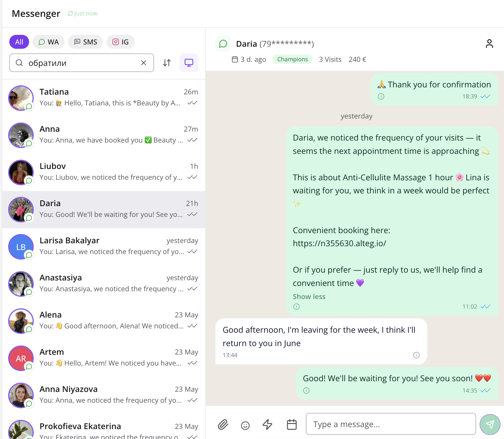Filter conversations by IG channel
Image resolution: width=504 pixels, height=439 pixels.
tap(120, 42)
